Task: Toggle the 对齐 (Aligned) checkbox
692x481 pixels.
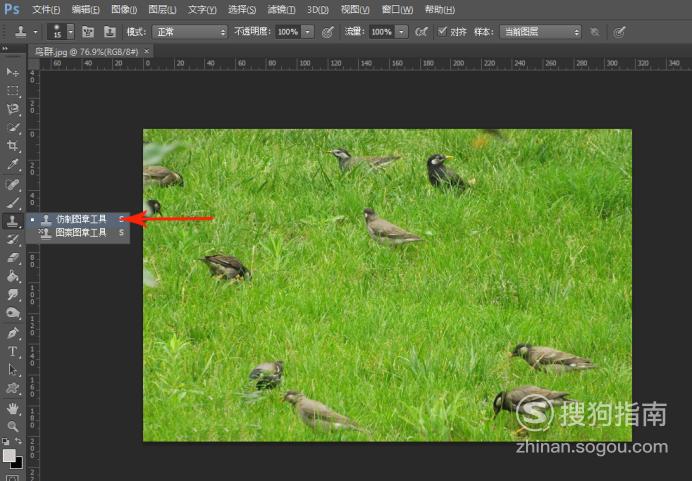Action: [442, 31]
